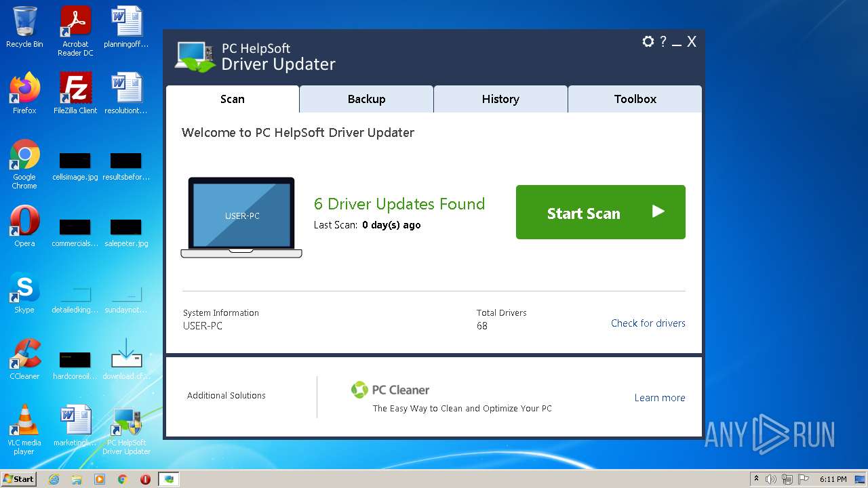868x488 pixels.
Task: Open the History tab
Action: coord(500,99)
